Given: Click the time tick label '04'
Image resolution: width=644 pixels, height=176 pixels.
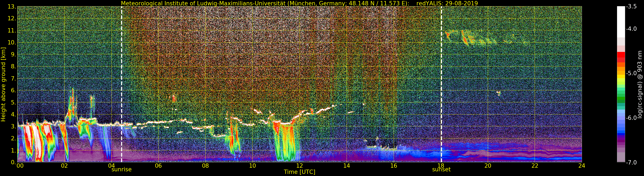Looking at the screenshot, I should coord(111,166).
